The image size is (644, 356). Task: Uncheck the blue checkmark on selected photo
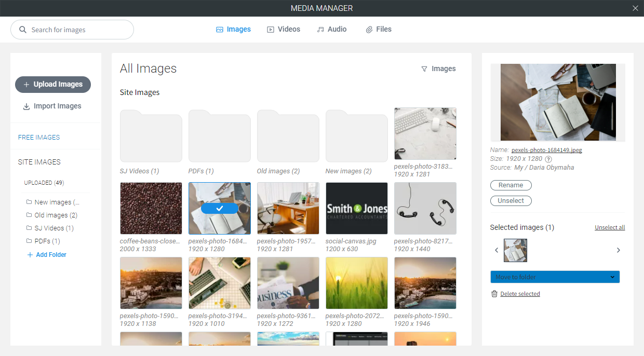[220, 208]
